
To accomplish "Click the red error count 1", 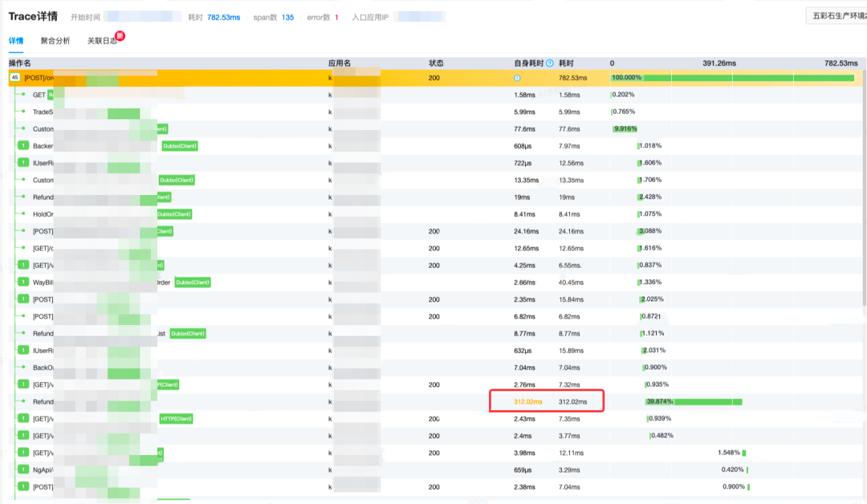I will [336, 18].
